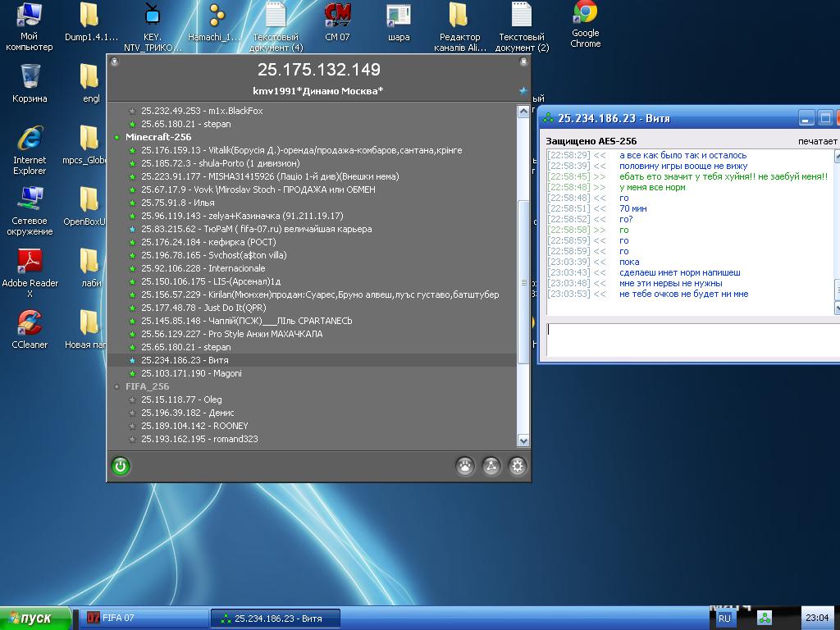This screenshot has width=840, height=630.
Task: Open шара desktop shortcut icon
Action: pos(398,22)
